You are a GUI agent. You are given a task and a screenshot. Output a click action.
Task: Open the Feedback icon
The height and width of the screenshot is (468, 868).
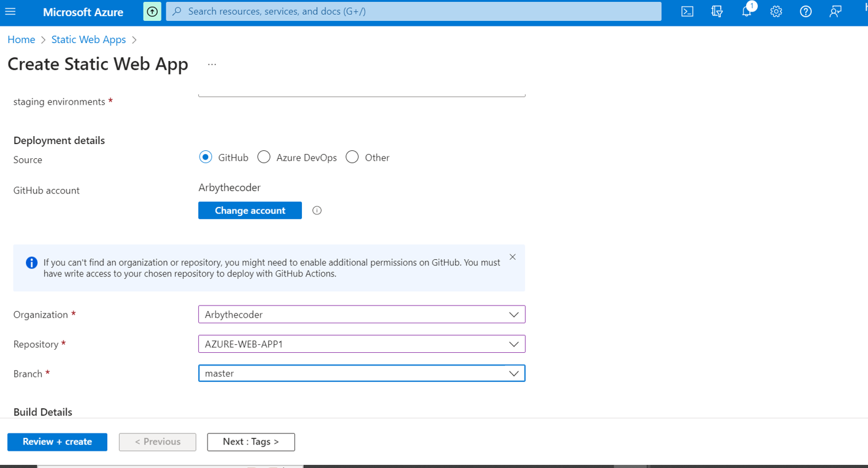click(x=835, y=12)
